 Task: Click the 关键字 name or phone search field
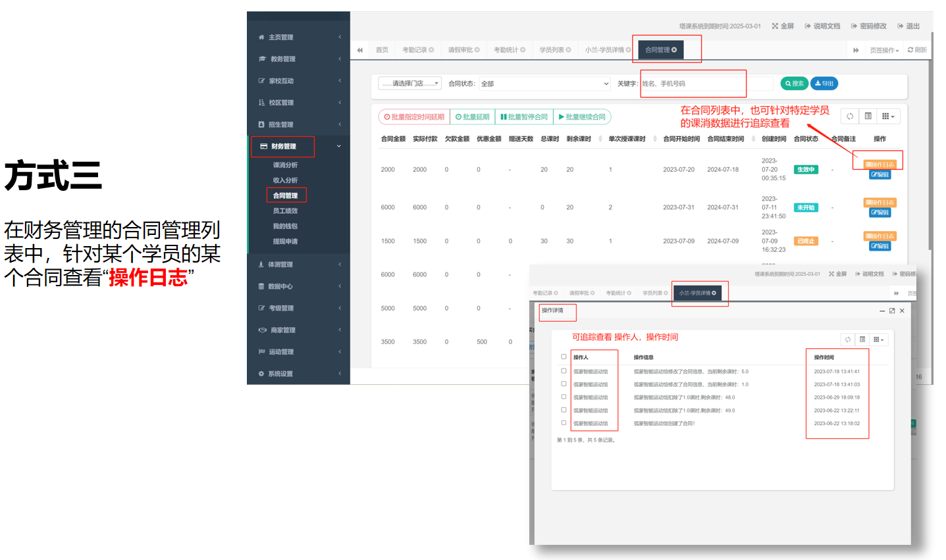[x=693, y=84]
